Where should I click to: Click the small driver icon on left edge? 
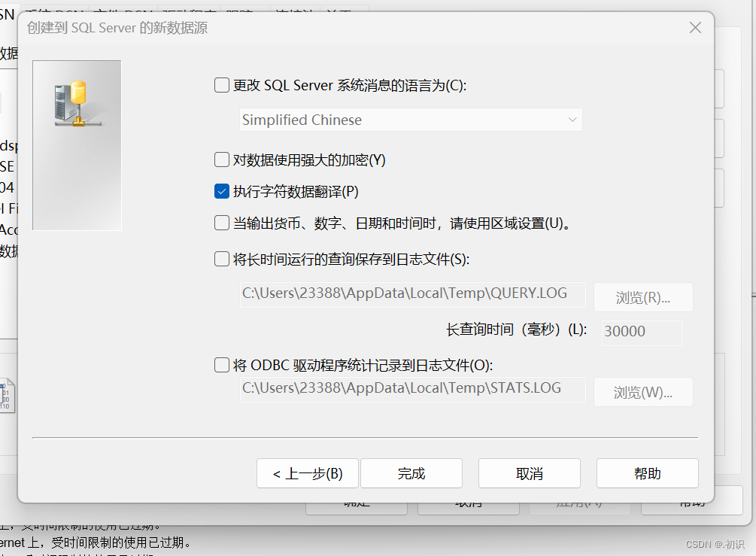pos(6,395)
